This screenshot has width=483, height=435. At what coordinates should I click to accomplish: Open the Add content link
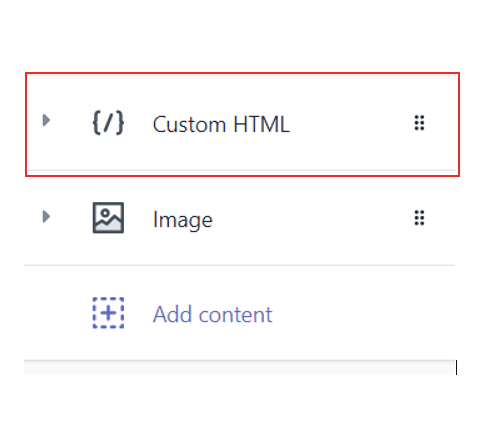(x=212, y=314)
